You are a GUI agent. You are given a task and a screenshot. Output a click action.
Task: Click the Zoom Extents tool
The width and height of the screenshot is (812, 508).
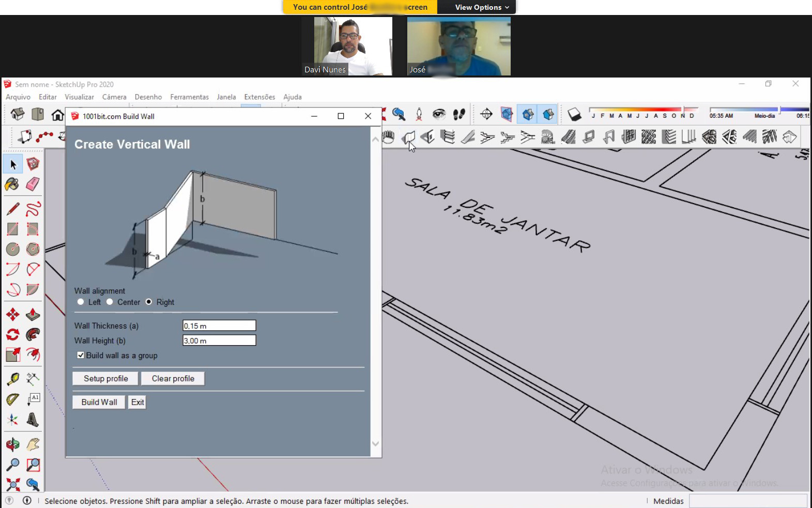pos(13,485)
